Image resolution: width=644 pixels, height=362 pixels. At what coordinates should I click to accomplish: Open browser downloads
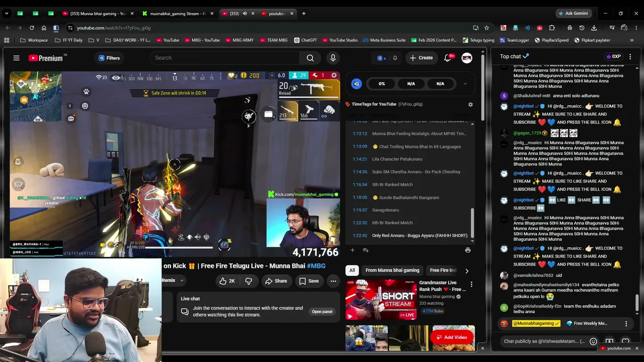594,28
